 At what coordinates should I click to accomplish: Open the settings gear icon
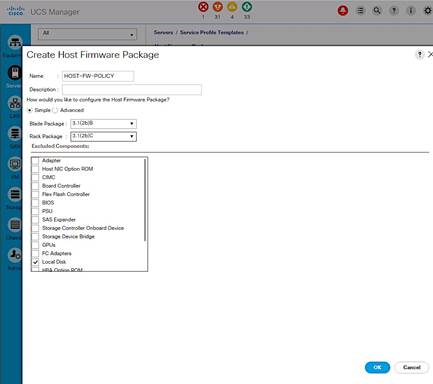point(428,11)
